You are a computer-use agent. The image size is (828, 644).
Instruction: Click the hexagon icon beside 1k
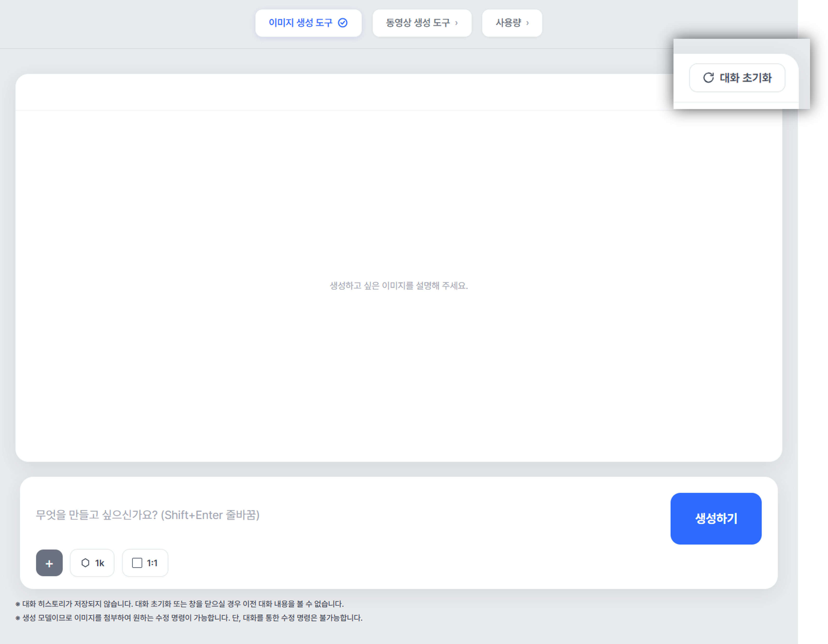[x=85, y=563]
